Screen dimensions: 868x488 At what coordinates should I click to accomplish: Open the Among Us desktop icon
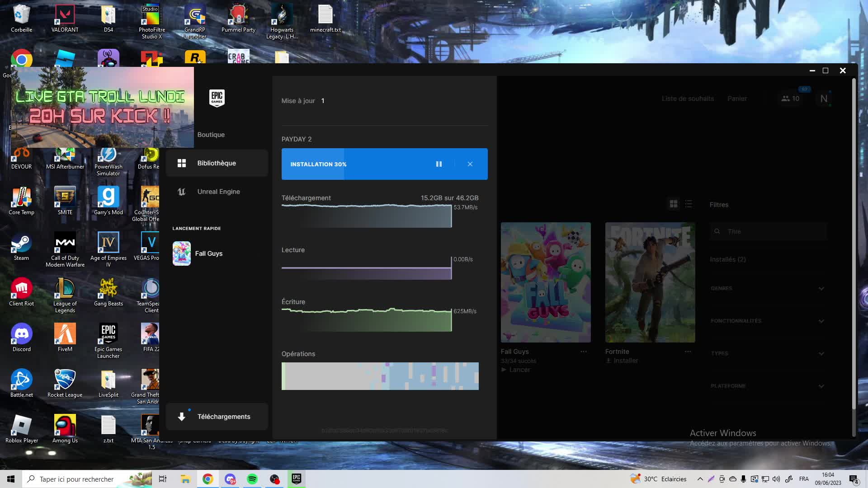[65, 429]
